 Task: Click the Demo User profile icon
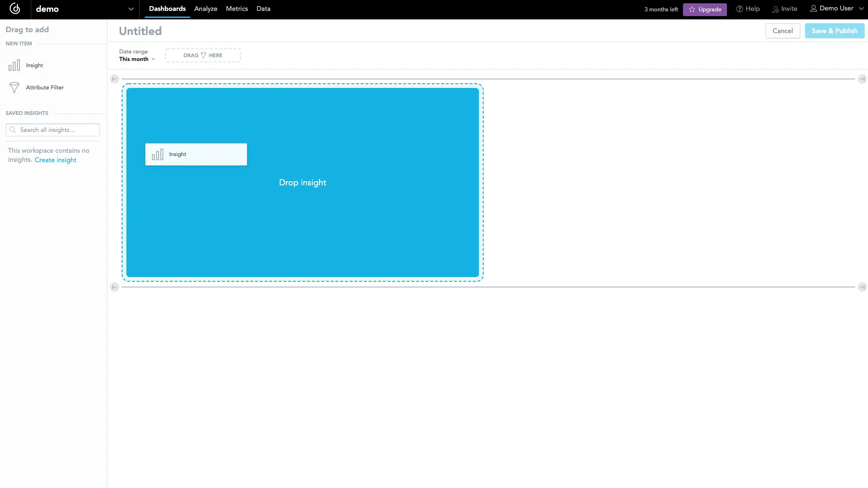(x=814, y=9)
